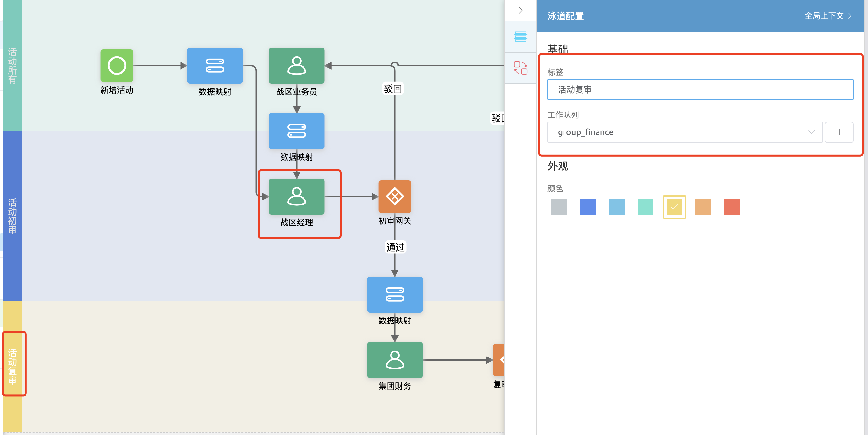
Task: Select the 活动复审 swimlane header
Action: coord(12,366)
